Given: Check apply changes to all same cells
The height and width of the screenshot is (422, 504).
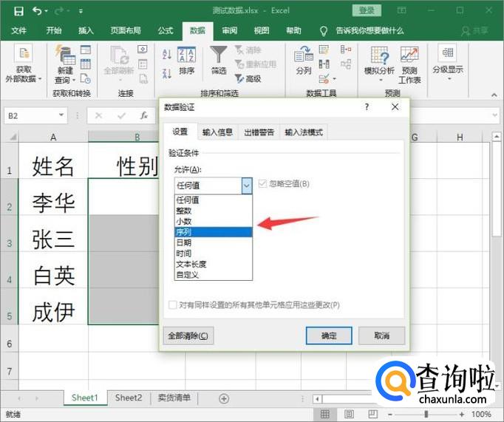Looking at the screenshot, I should [173, 304].
